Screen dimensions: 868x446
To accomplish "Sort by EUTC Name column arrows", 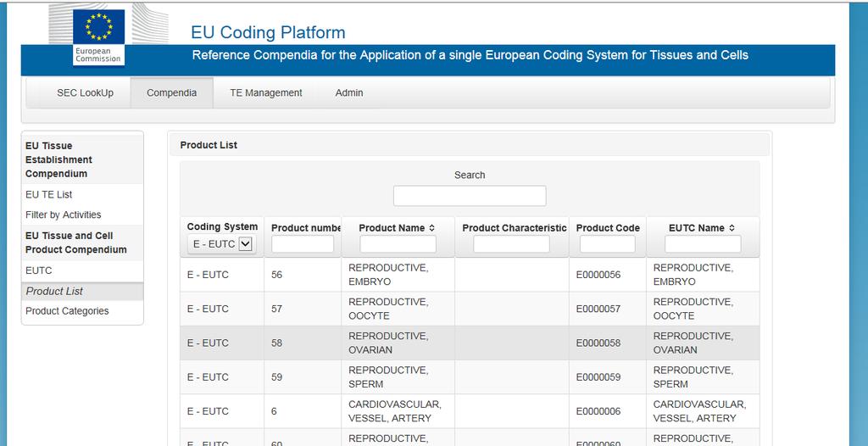I will (x=732, y=228).
